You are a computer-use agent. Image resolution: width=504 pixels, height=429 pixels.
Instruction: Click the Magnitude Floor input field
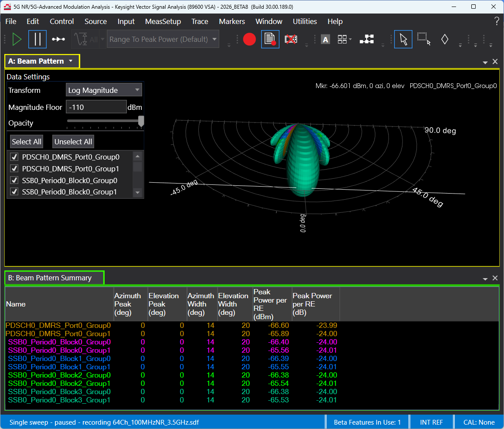click(x=96, y=107)
